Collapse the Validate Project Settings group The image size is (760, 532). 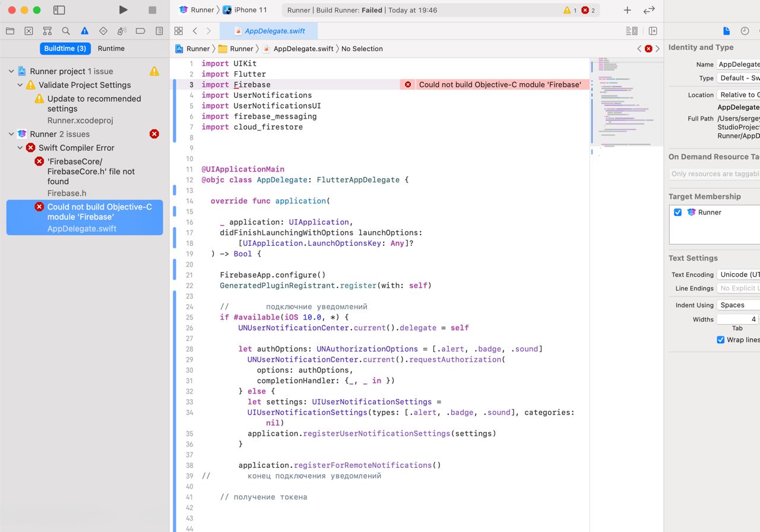(20, 85)
